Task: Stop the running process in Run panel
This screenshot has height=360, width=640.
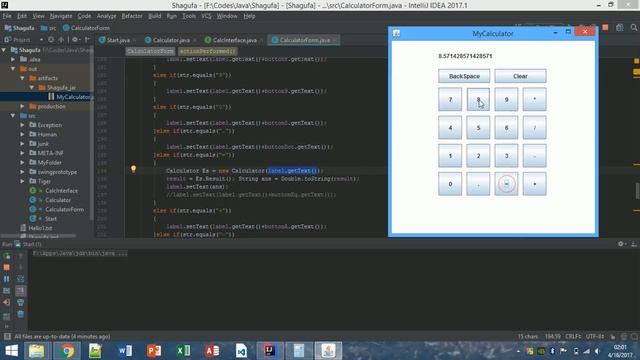Action: 7,267
